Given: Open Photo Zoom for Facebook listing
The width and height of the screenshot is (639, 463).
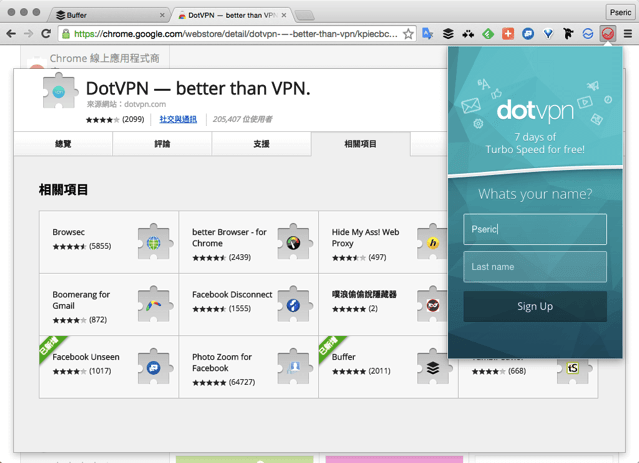Looking at the screenshot, I should tap(249, 367).
